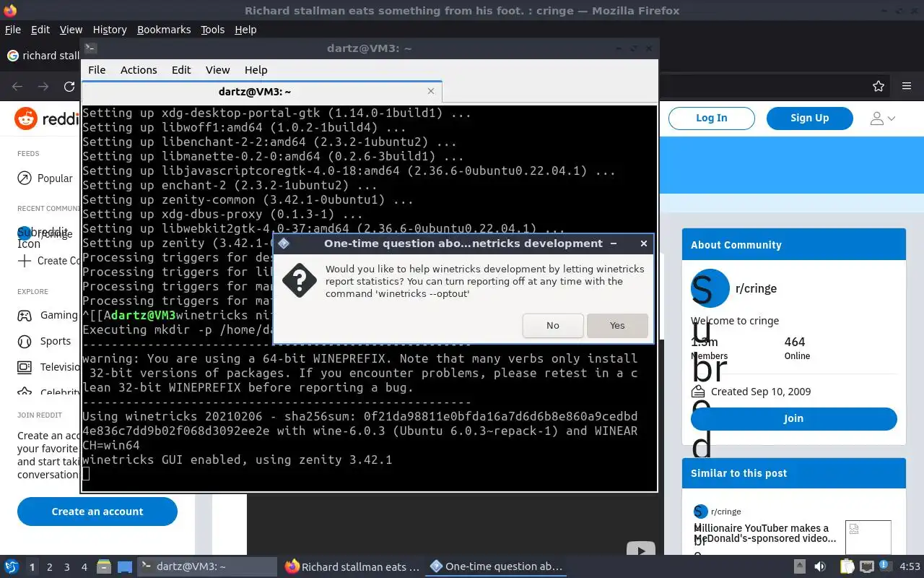Open the terminal File menu

click(97, 70)
